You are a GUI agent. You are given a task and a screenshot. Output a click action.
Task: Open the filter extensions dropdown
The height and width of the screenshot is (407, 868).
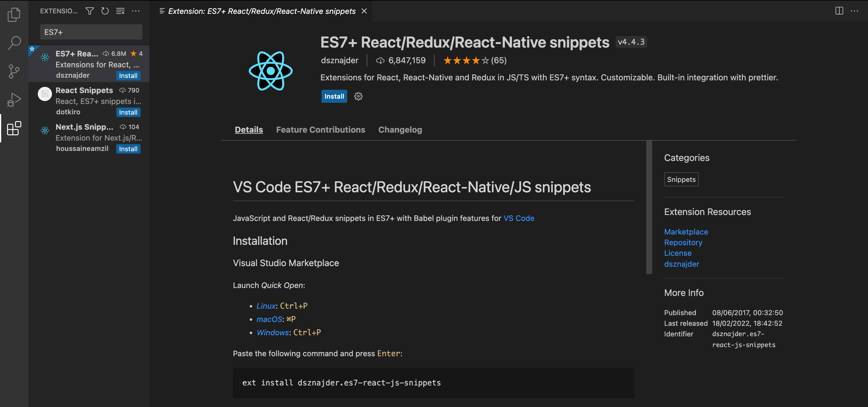(89, 11)
